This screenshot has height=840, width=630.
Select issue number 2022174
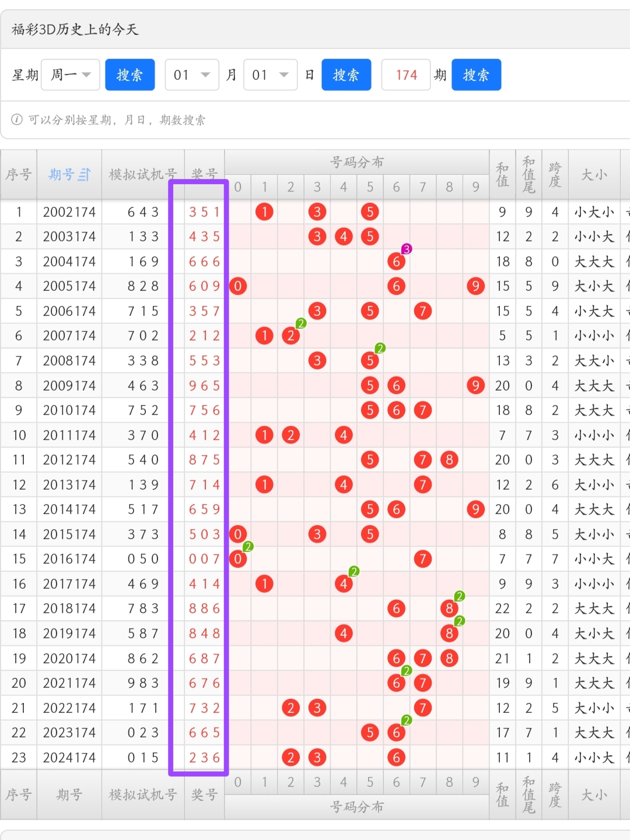click(69, 708)
